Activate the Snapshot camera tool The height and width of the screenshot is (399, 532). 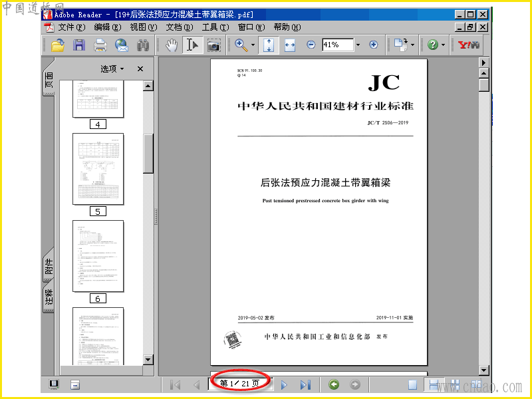213,45
